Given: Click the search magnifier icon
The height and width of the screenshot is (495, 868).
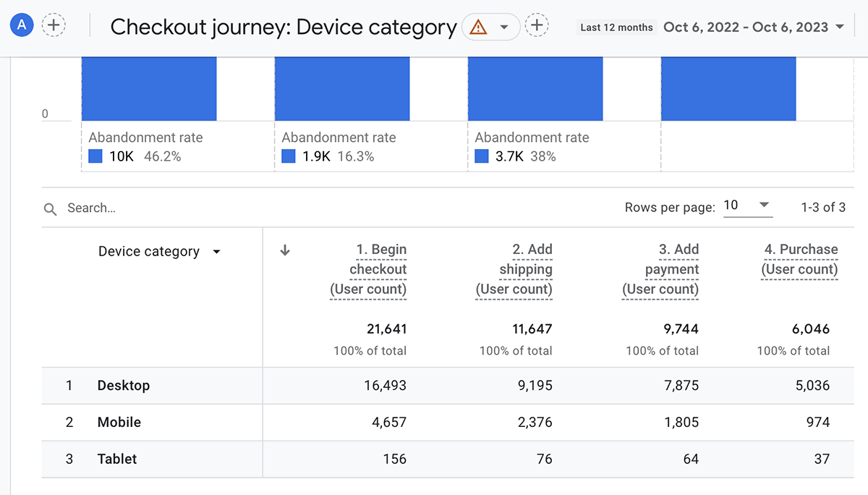Looking at the screenshot, I should [50, 208].
